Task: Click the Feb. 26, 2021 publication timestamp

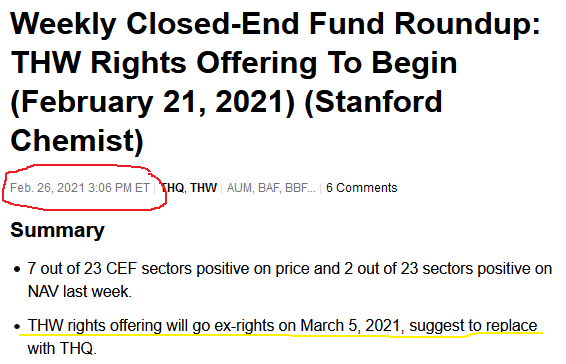Action: click(80, 188)
